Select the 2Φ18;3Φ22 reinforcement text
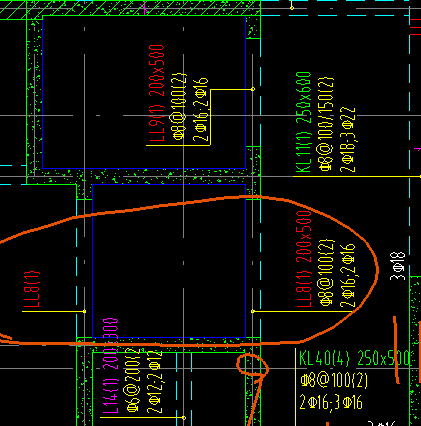The width and height of the screenshot is (421, 426). click(x=347, y=140)
